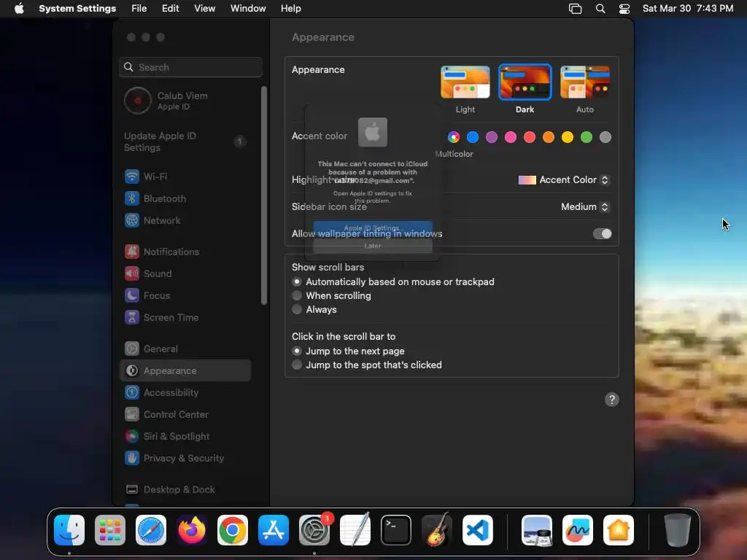
Task: Open Bluetooth icon in sidebar
Action: (x=132, y=198)
